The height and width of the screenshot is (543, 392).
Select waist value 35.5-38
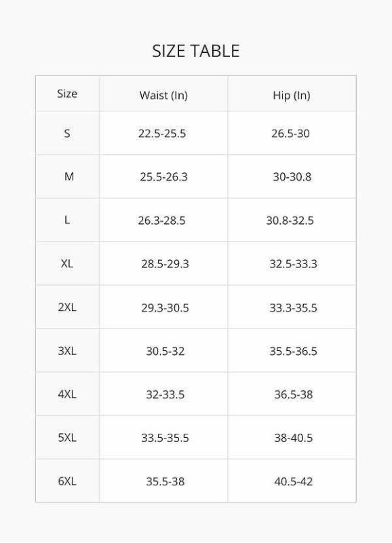tap(165, 481)
